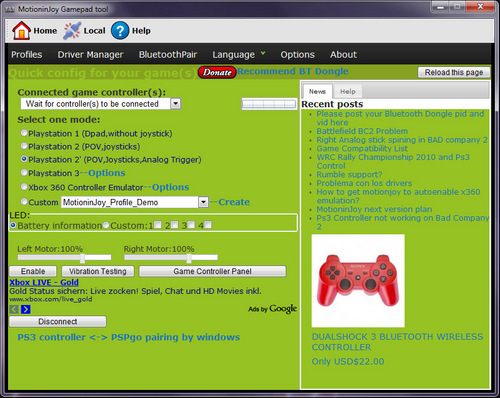Click the Vibration Testing button
500x398 pixels.
click(98, 271)
